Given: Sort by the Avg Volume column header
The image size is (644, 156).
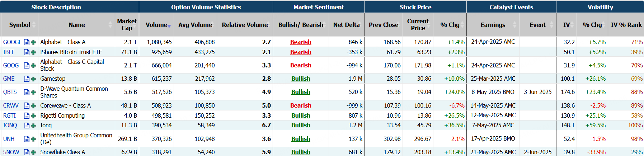Looking at the screenshot, I should [195, 25].
